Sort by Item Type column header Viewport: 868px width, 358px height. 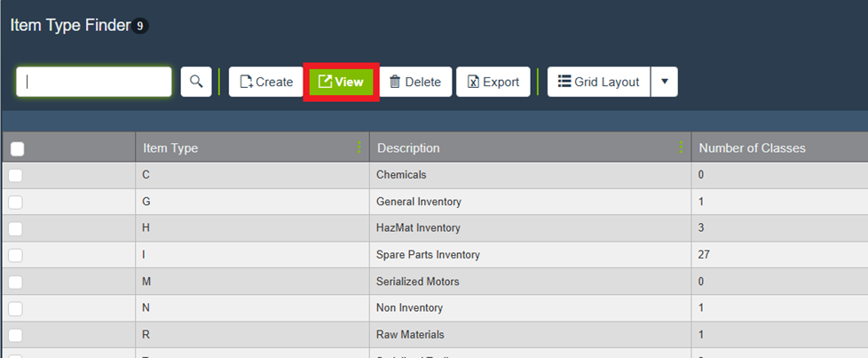tap(170, 148)
